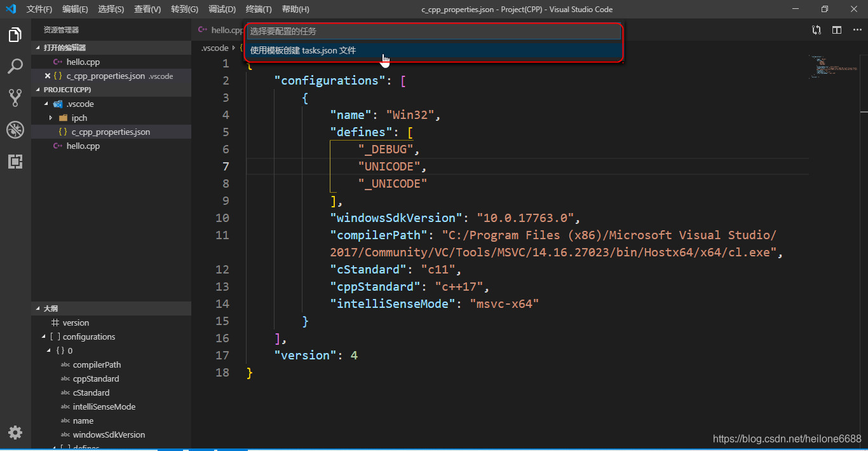The image size is (868, 451).
Task: Click the "c11" value in editor
Action: [438, 269]
